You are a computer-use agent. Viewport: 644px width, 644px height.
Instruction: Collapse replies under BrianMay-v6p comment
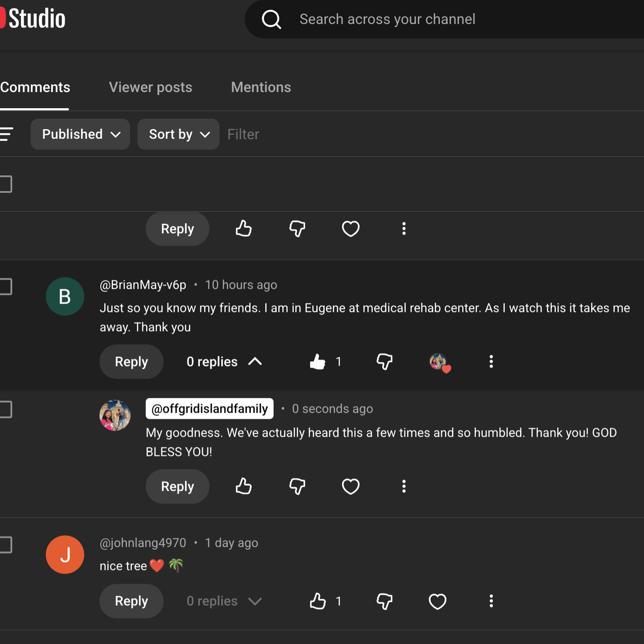tap(224, 361)
